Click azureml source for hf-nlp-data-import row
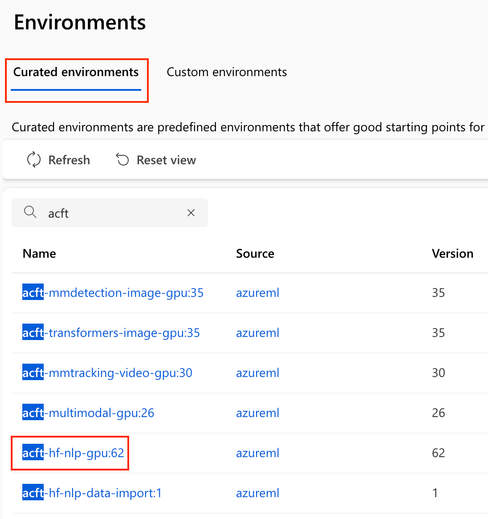488x519 pixels. (258, 493)
